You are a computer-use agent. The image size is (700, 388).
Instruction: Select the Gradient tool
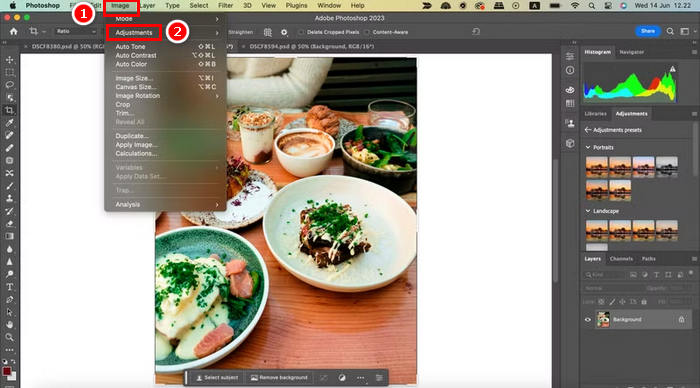point(9,236)
